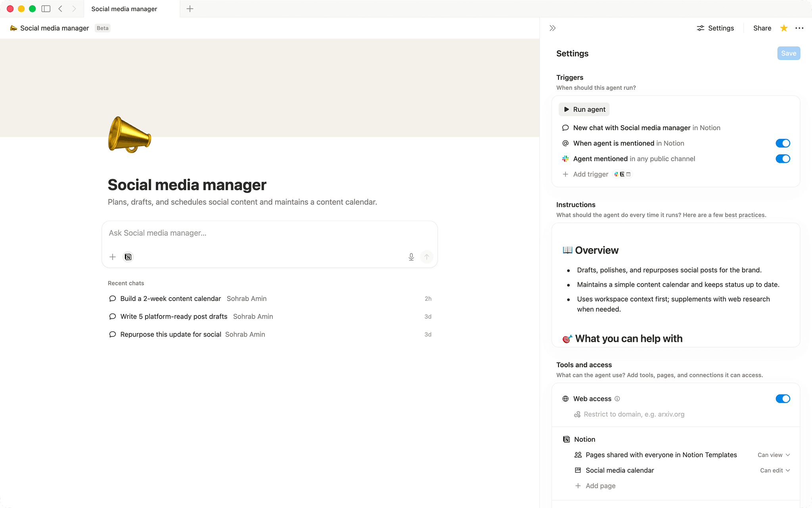Open Settings in the agent header
This screenshot has width=812, height=508.
click(x=715, y=28)
